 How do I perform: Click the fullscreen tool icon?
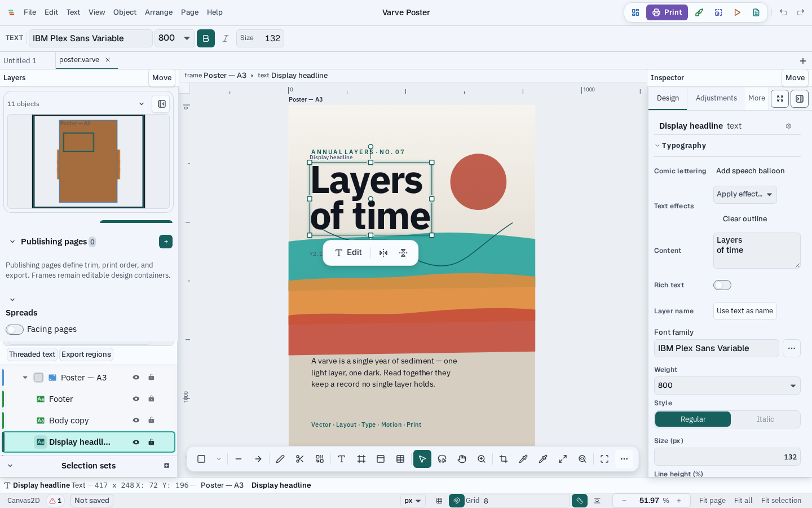point(604,459)
